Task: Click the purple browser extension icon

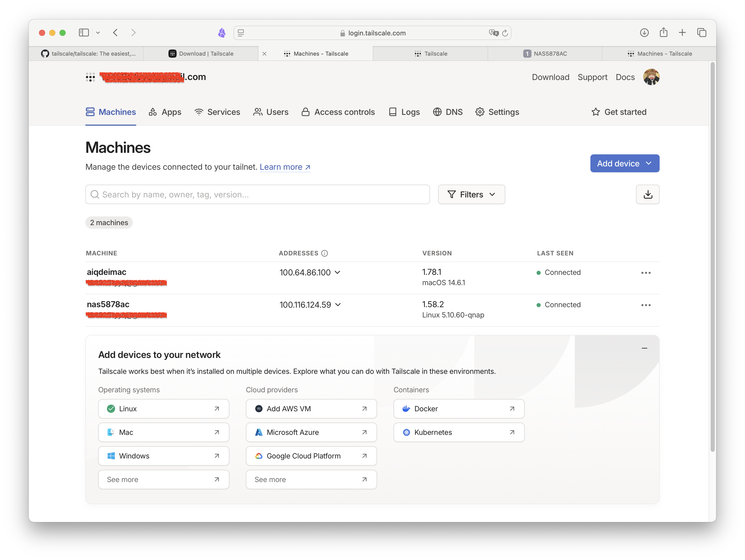Action: [222, 33]
